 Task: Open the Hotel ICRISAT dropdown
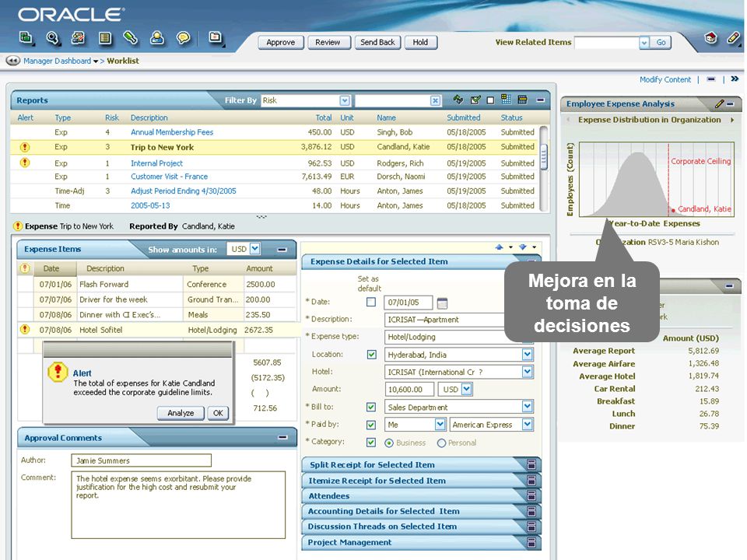[x=527, y=372]
